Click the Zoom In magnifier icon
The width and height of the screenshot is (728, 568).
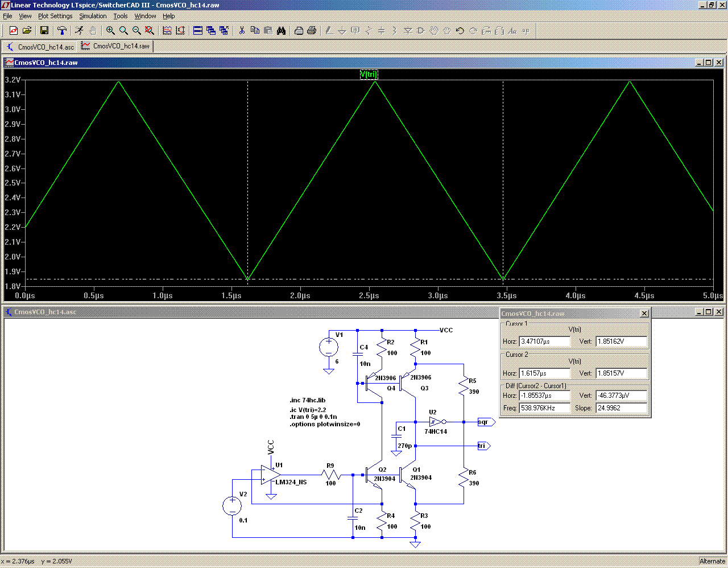[x=110, y=31]
